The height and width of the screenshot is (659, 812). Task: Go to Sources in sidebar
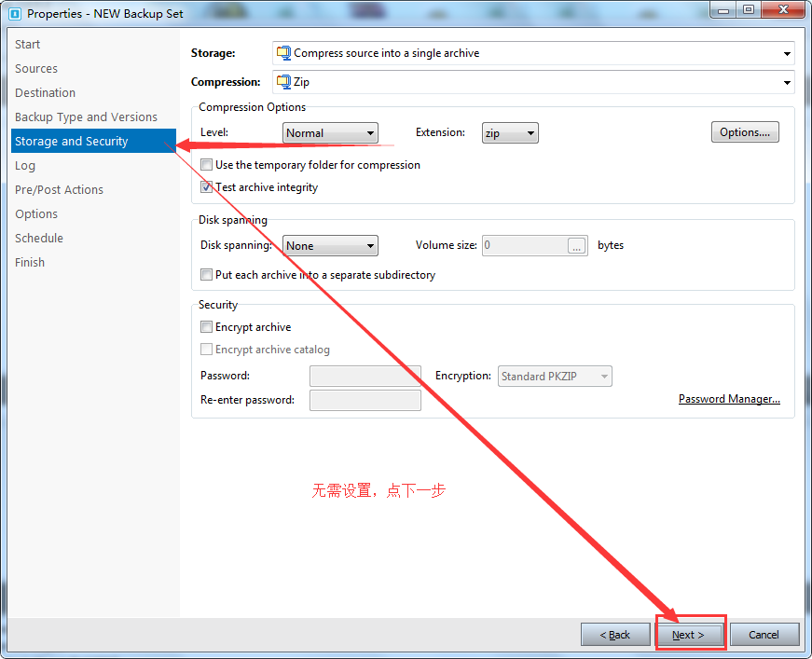[36, 69]
